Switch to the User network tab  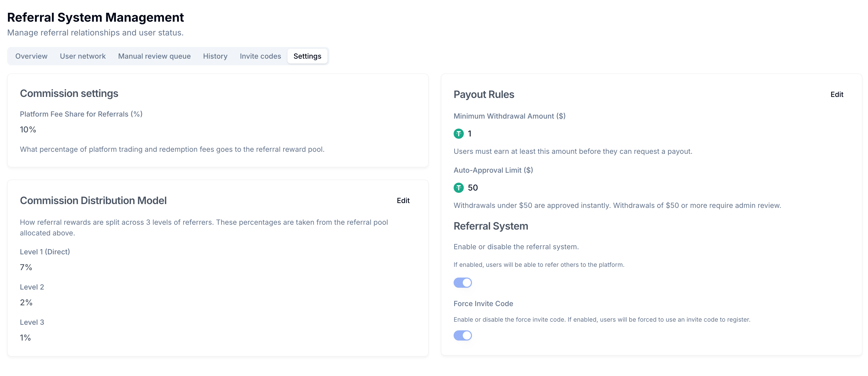[x=83, y=56]
